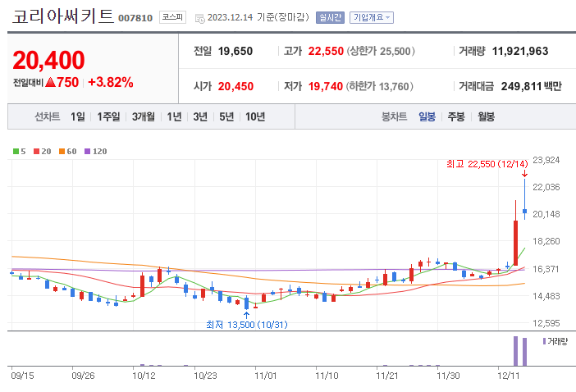576x392 pixels.
Task: Click the 12/11 date axis label
Action: point(509,376)
